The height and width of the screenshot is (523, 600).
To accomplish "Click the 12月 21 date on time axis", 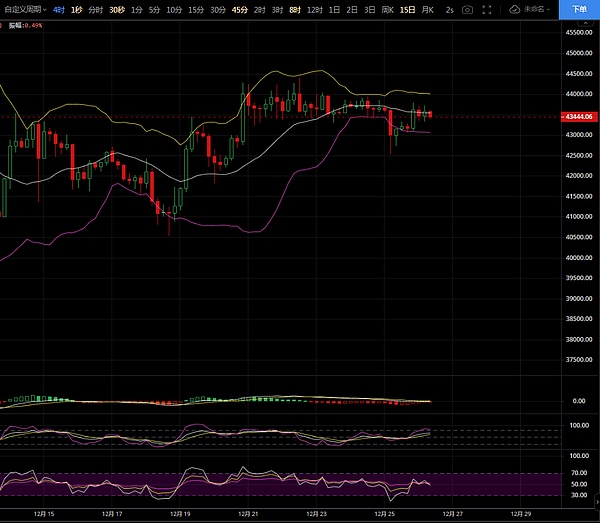I will 248,514.
